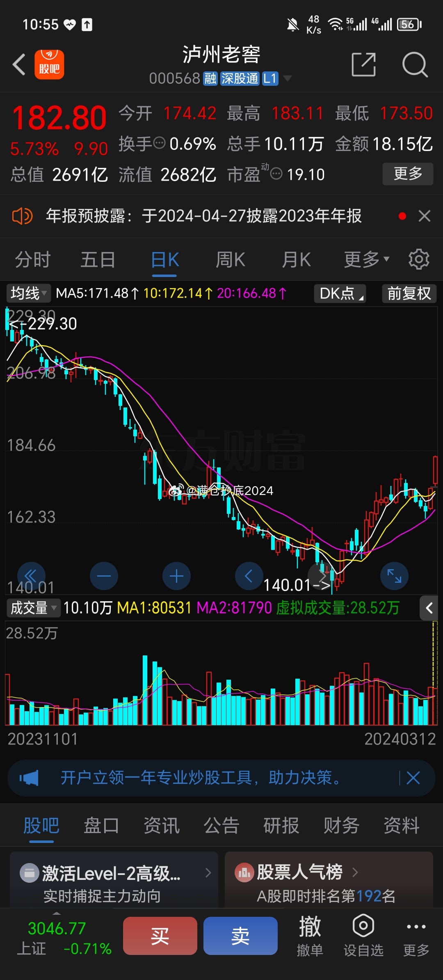The image size is (443, 980).
Task: Switch to the 五日 chart tab
Action: [x=98, y=260]
